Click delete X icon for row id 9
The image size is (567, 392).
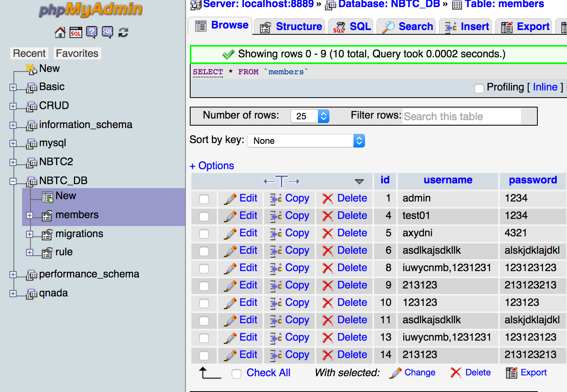[x=327, y=286]
